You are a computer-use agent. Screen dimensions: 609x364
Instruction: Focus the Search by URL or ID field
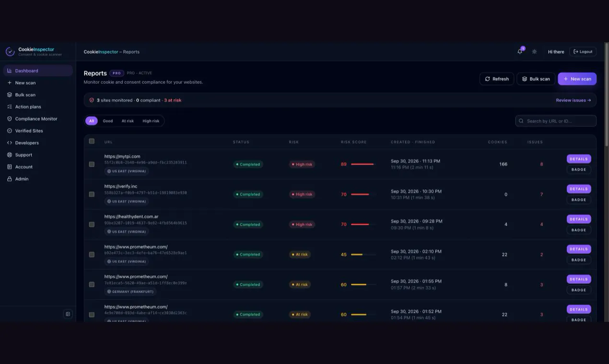point(556,121)
